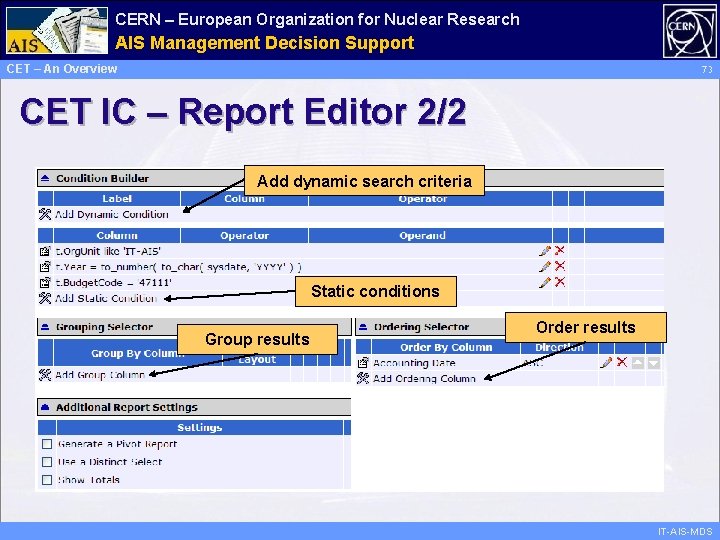Enable Generate a Pivot Report checkbox
The height and width of the screenshot is (540, 720).
pyautogui.click(x=47, y=444)
